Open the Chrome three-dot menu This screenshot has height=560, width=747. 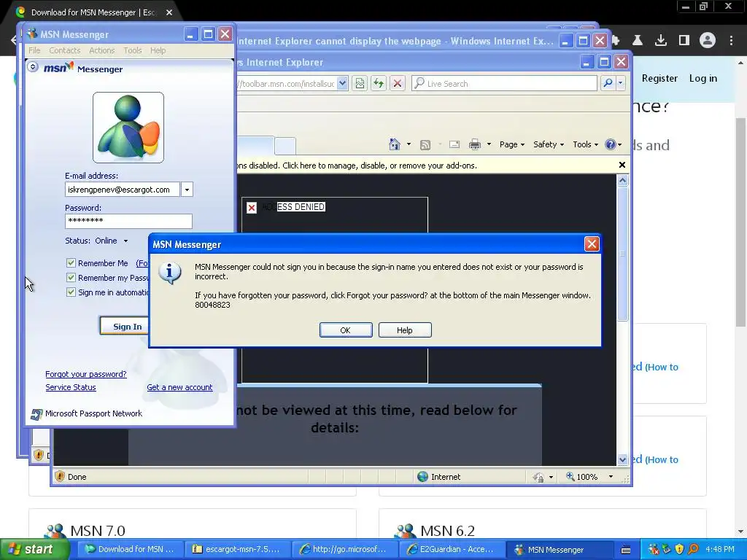point(731,41)
